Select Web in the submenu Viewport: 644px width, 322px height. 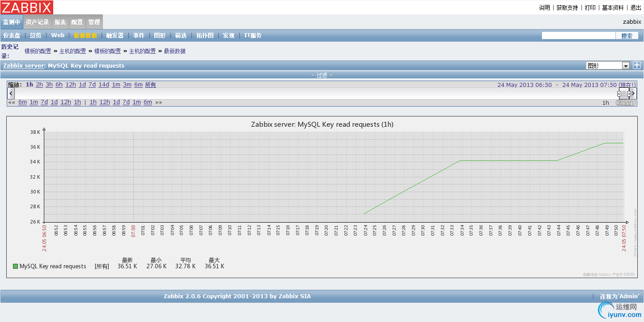[58, 35]
